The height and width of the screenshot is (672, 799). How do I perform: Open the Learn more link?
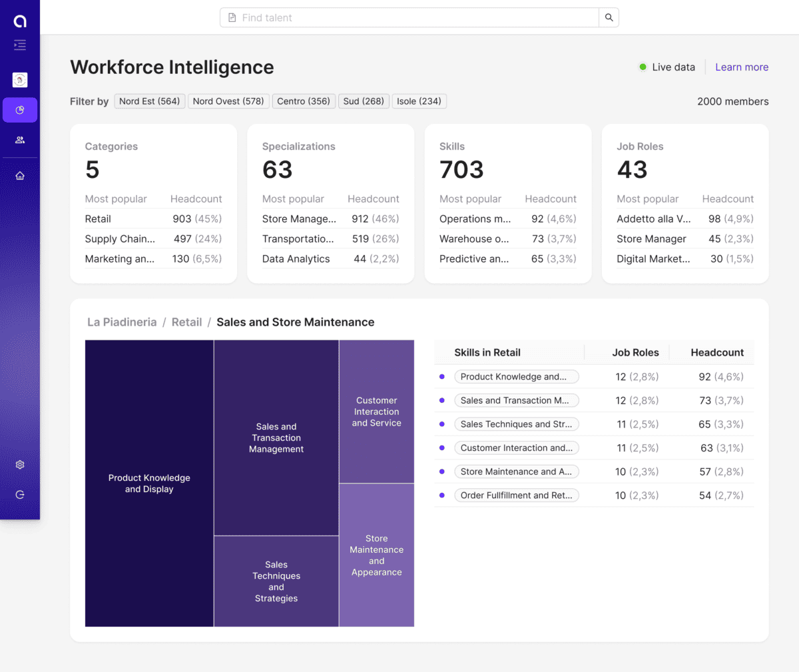(742, 67)
